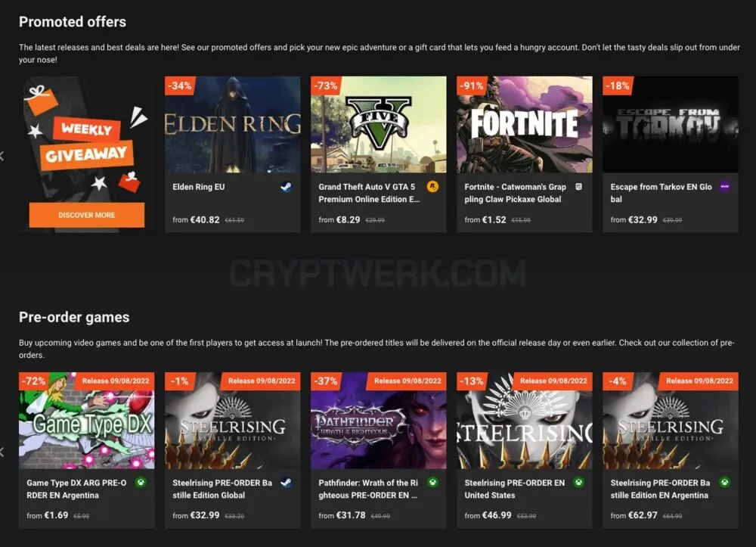Viewport: 756px width, 547px height.
Task: Click the -34% discount badge on Elden Ring
Action: pyautogui.click(x=180, y=85)
